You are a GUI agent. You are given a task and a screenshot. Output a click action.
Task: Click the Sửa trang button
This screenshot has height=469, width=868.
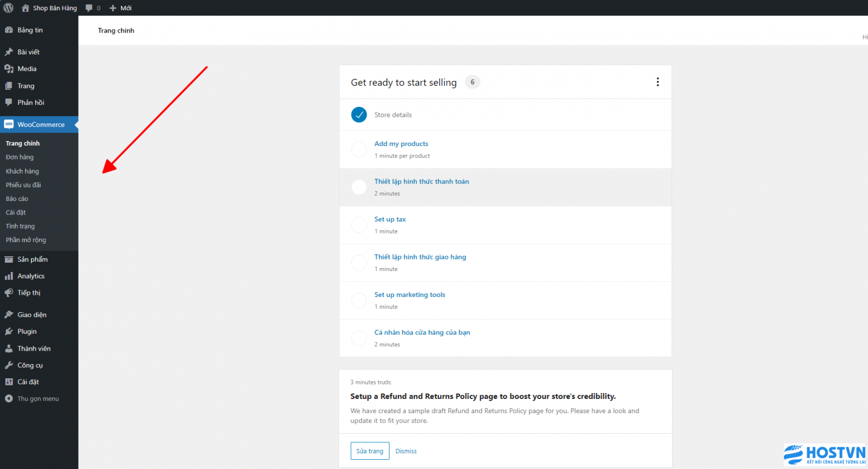370,451
